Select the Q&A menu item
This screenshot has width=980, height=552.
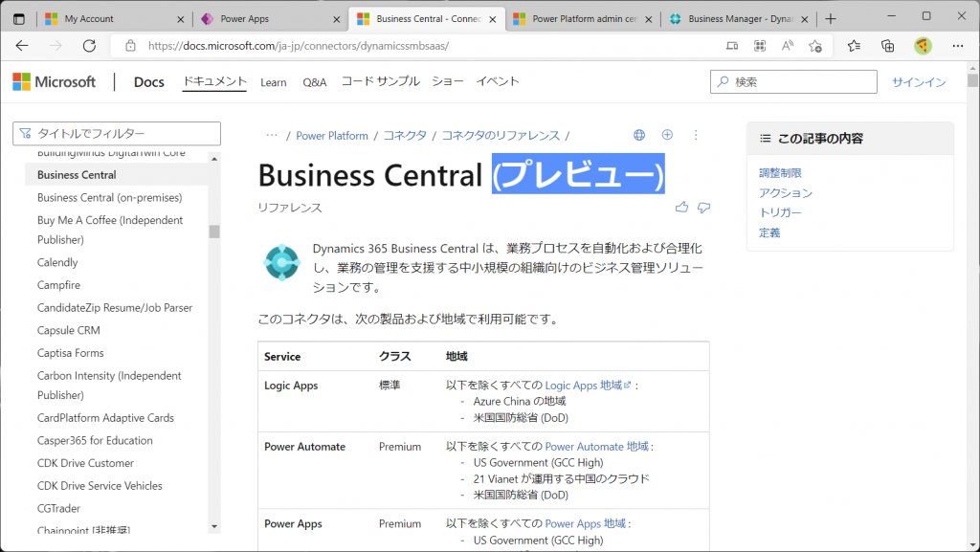314,82
